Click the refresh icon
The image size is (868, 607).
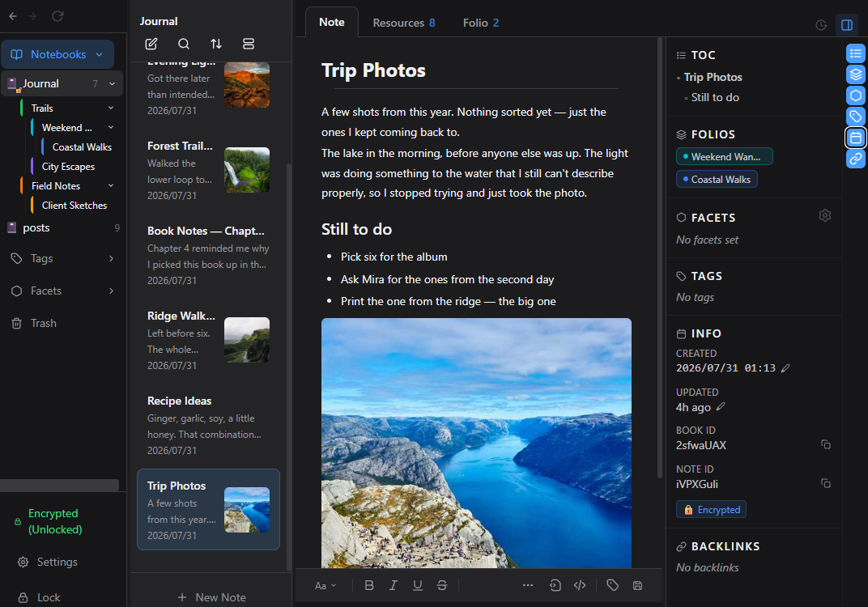(x=57, y=16)
